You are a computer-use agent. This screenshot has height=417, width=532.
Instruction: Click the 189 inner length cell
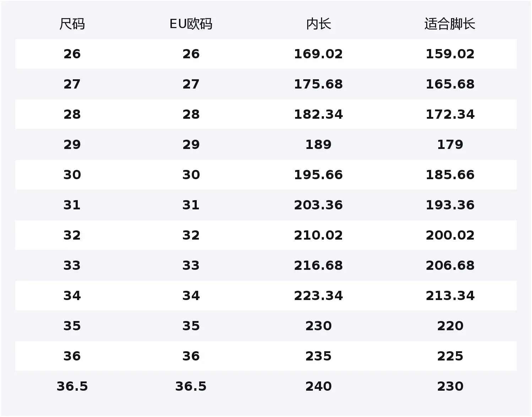(318, 145)
